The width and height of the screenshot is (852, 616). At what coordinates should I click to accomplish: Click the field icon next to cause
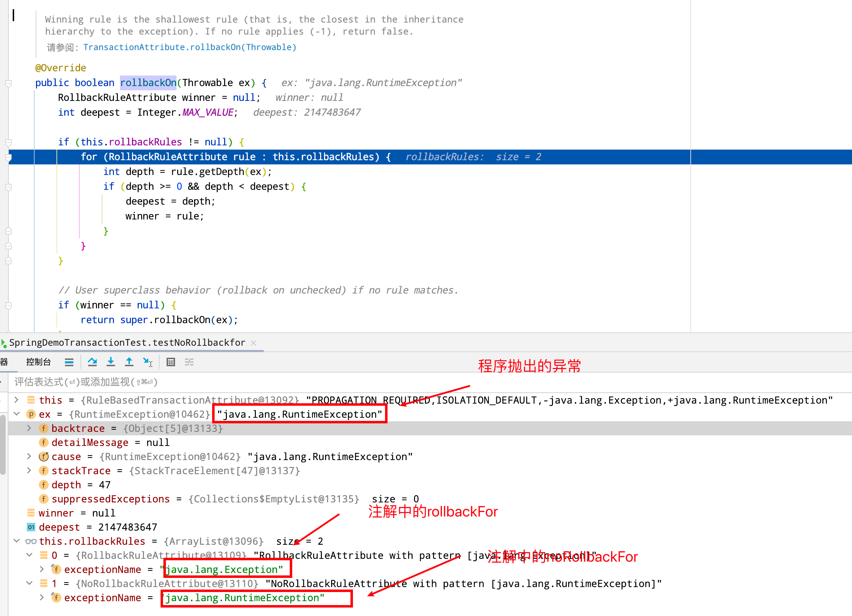click(44, 457)
